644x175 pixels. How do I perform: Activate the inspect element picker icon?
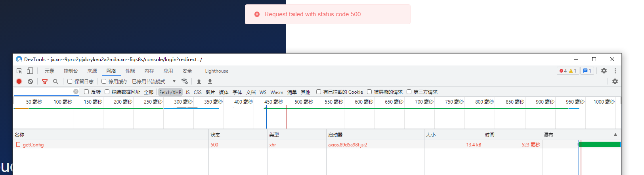tap(19, 71)
